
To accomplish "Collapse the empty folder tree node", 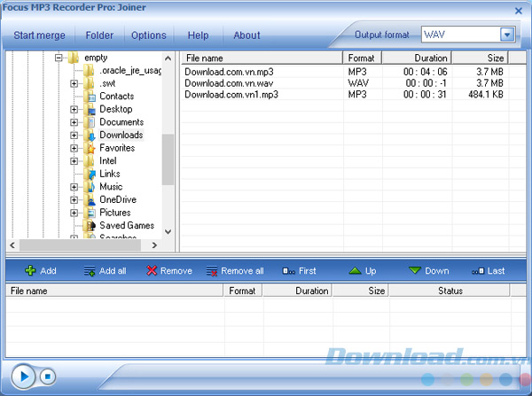I will pyautogui.click(x=59, y=58).
